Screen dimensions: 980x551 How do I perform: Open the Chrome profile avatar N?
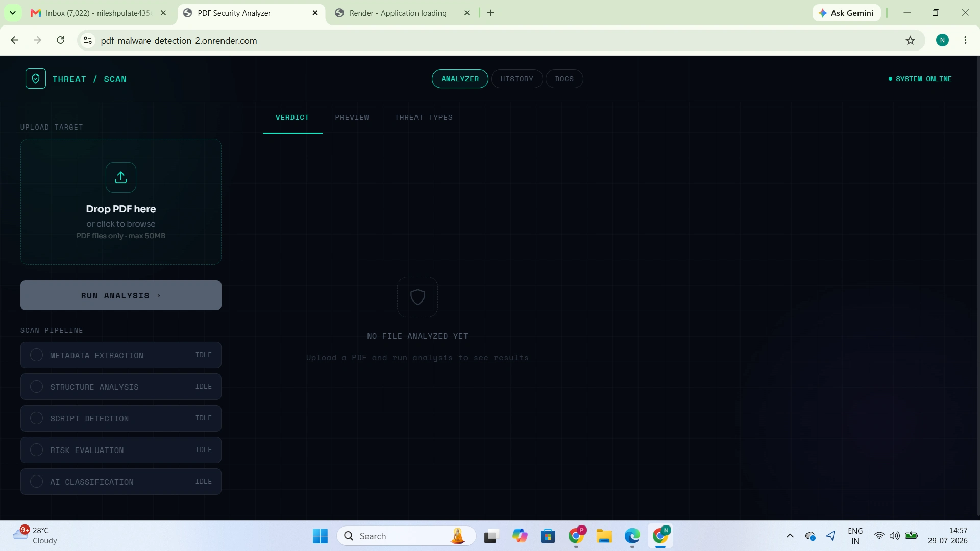click(942, 40)
